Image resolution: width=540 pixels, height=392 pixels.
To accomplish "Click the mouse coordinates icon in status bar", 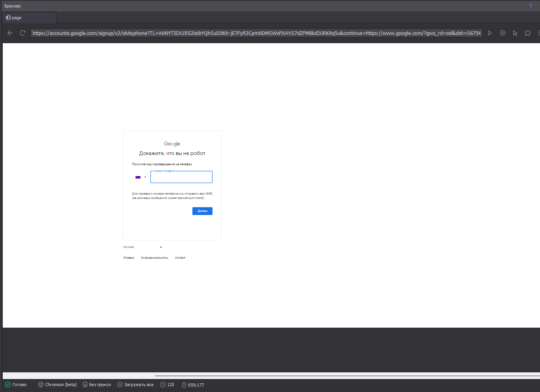I will (x=184, y=385).
